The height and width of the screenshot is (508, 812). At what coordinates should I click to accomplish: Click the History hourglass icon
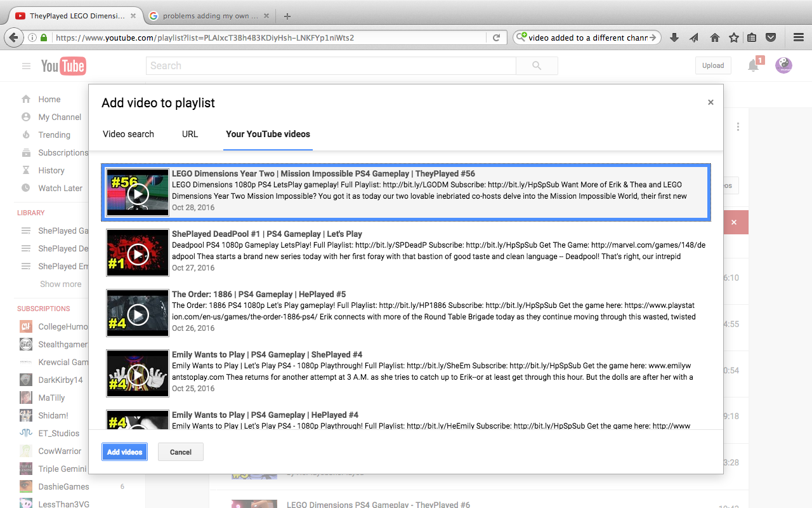click(26, 170)
